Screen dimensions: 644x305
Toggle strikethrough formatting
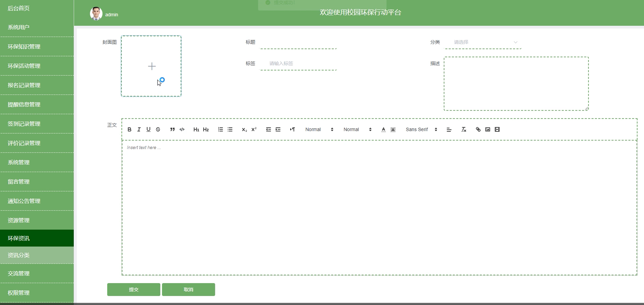coord(158,130)
